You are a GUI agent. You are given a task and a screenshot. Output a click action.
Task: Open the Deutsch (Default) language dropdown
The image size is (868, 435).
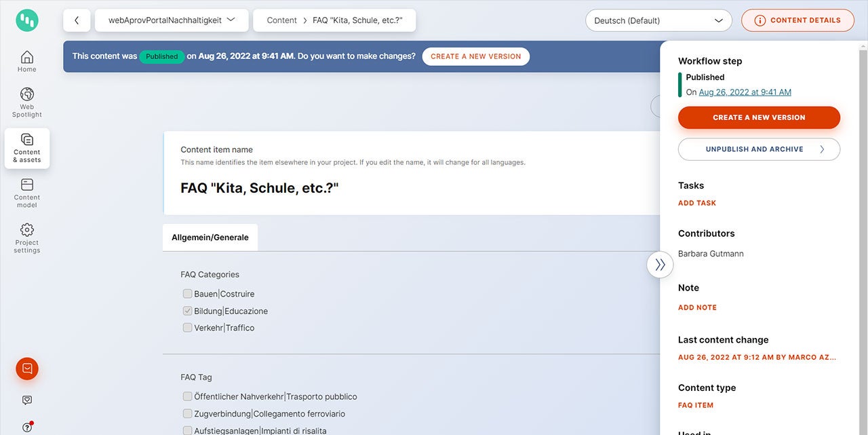(x=658, y=20)
